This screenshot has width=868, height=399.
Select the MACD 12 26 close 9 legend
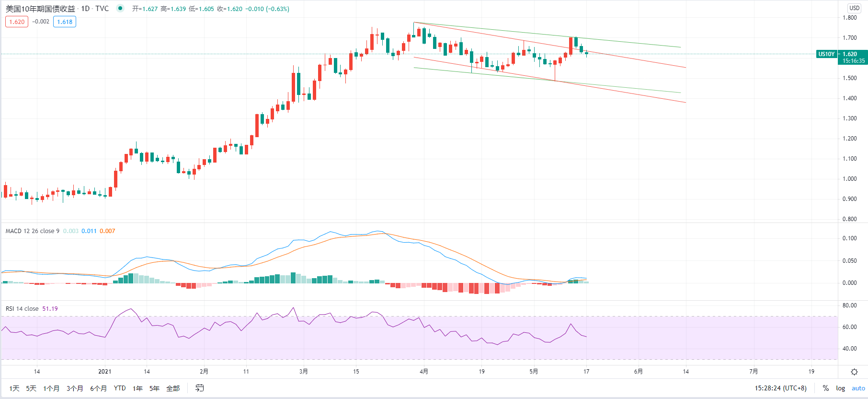33,231
